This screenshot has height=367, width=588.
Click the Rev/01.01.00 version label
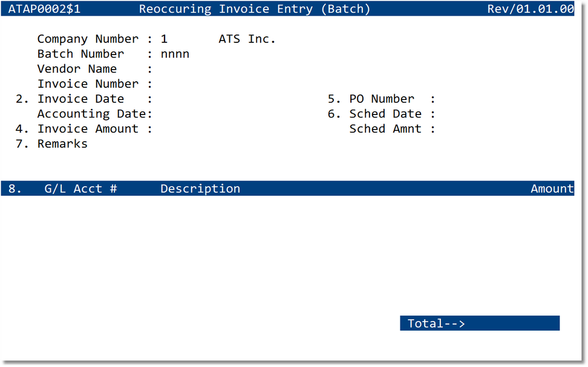click(531, 8)
